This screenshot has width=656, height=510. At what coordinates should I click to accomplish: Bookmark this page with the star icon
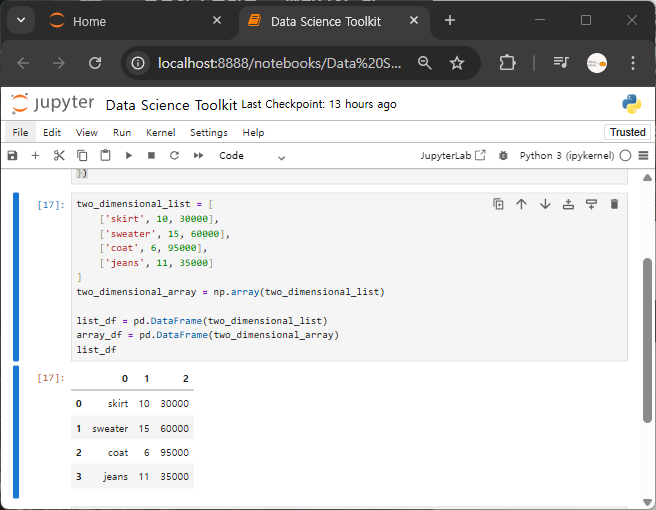click(x=456, y=63)
